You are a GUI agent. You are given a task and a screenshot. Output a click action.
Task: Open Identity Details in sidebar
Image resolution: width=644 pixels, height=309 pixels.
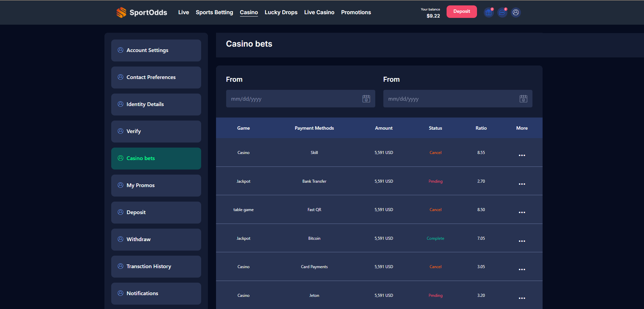point(156,104)
